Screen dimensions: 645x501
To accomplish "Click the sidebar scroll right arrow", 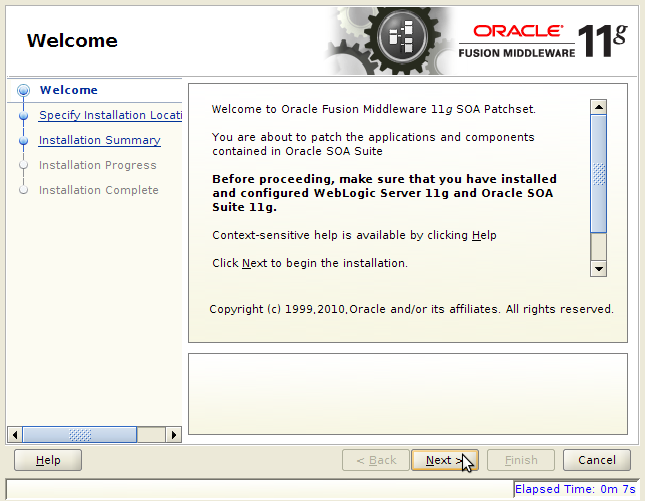I will 174,435.
